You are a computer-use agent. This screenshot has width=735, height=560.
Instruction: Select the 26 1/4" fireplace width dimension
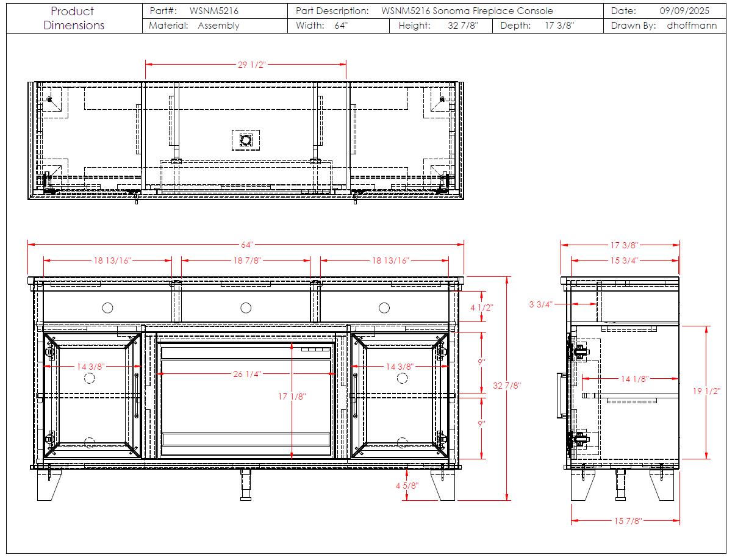[x=246, y=374]
